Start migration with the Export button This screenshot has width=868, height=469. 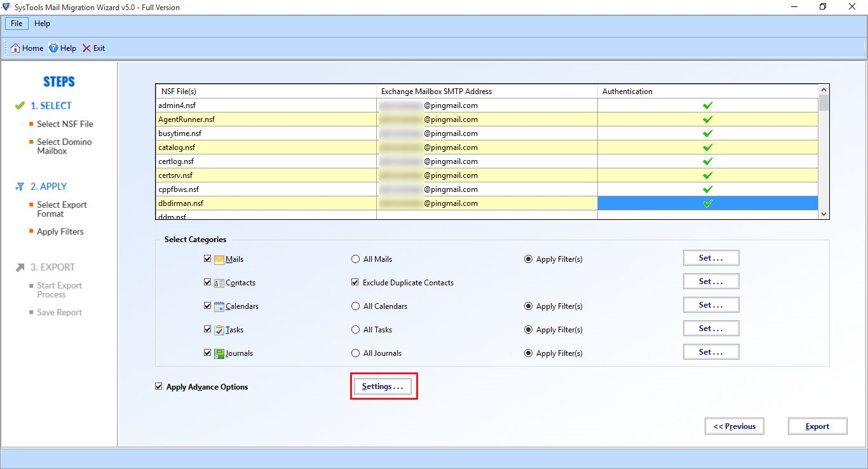[817, 426]
